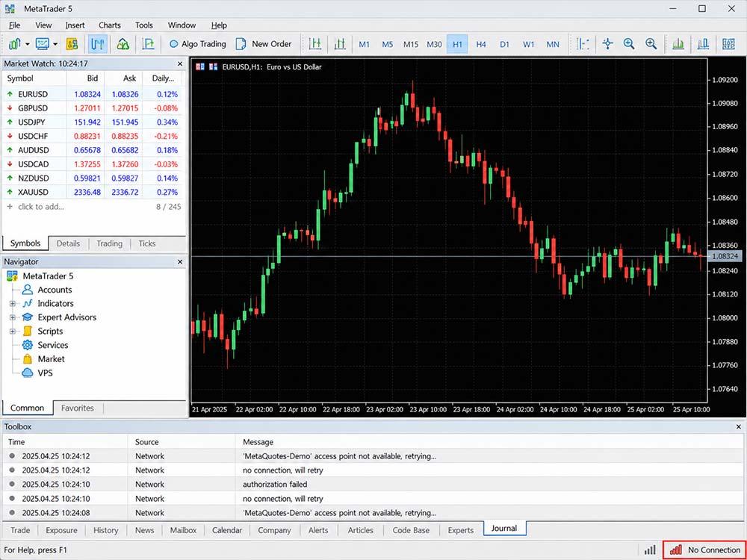Click the yellow Market Watch toolbar icon
Image resolution: width=747 pixels, height=560 pixels.
pyautogui.click(x=72, y=44)
